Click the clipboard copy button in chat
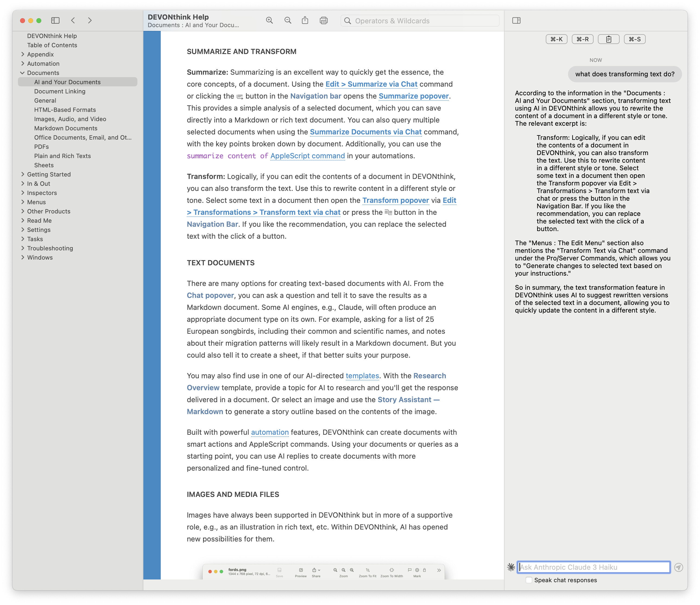700x605 pixels. pyautogui.click(x=608, y=39)
